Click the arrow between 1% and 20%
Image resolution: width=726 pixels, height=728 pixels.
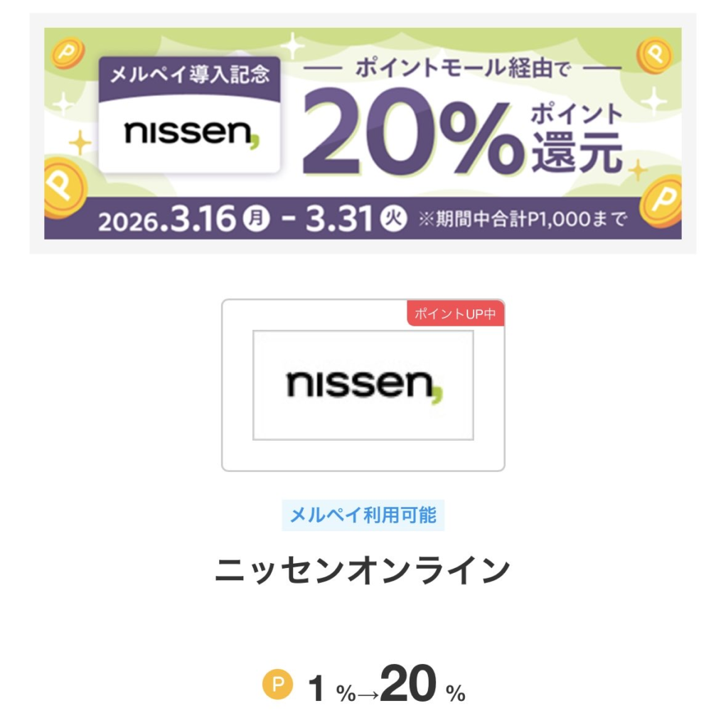click(368, 692)
